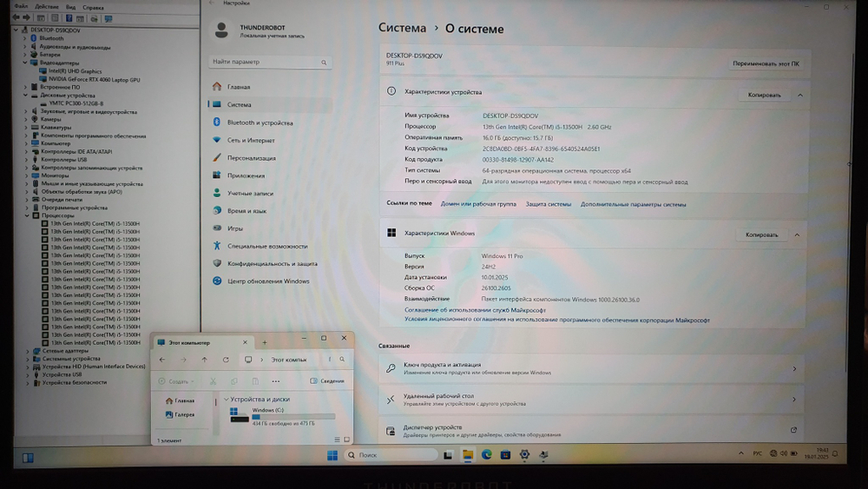Open Соглашение об использовании служб Майкрософт link
The image size is (868, 489).
tap(475, 310)
